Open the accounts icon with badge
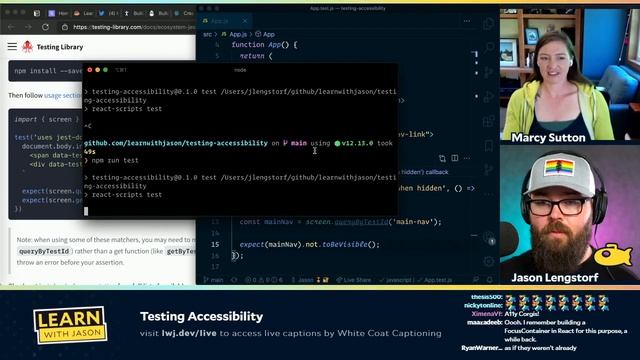This screenshot has width=640, height=360. (x=489, y=238)
